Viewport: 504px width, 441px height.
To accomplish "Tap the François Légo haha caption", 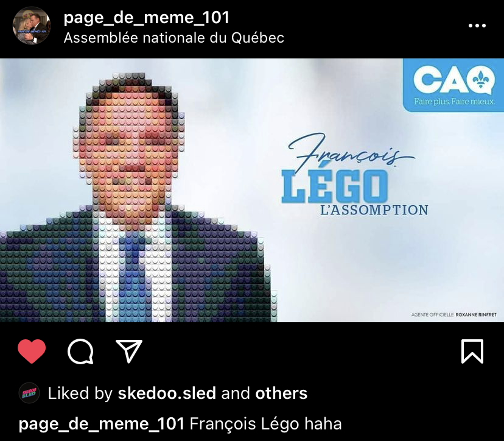I will 265,423.
